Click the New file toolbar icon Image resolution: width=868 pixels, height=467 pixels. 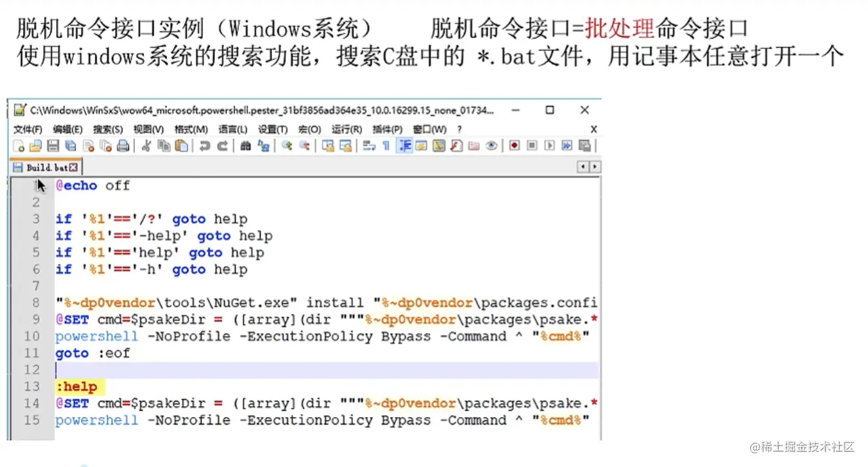18,146
